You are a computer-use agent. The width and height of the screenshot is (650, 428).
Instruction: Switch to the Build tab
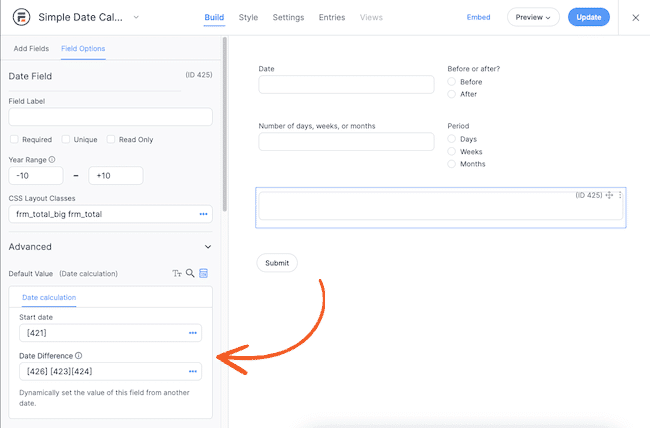tap(214, 17)
